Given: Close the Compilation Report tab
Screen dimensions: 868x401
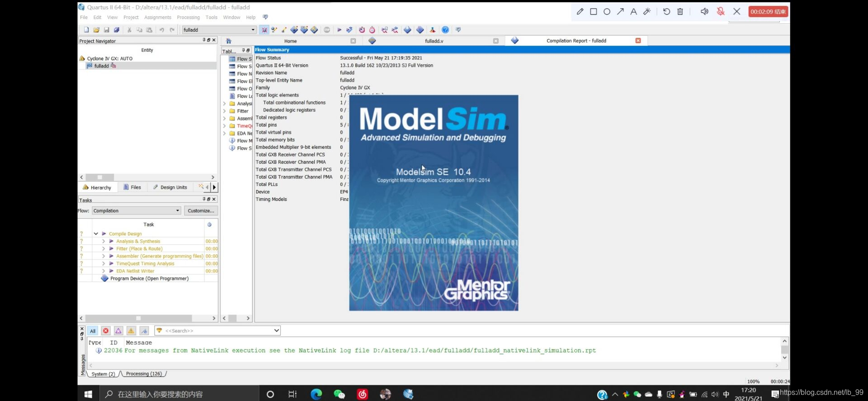Looking at the screenshot, I should point(638,41).
